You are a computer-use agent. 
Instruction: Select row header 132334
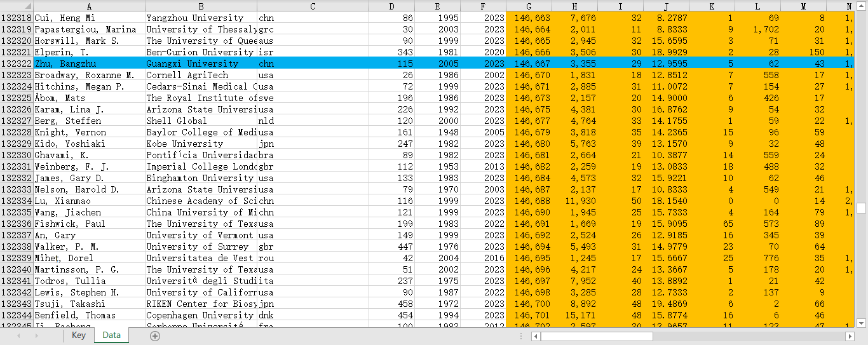tap(17, 201)
